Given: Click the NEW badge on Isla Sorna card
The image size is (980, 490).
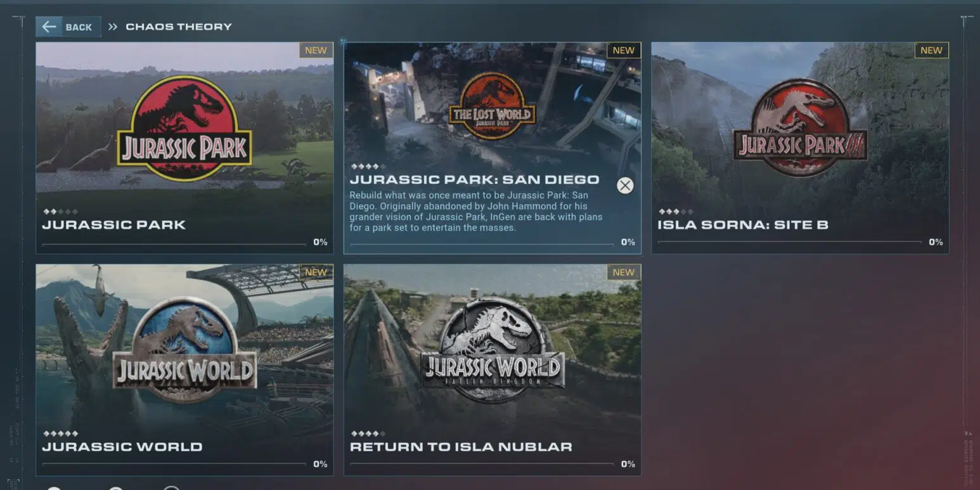Looking at the screenshot, I should click(x=931, y=50).
